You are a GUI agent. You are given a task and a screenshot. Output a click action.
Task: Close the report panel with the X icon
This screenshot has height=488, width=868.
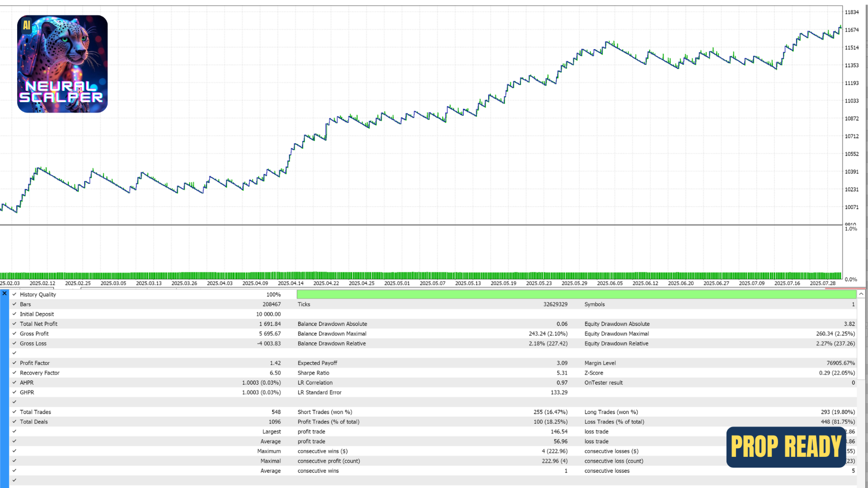(x=5, y=294)
